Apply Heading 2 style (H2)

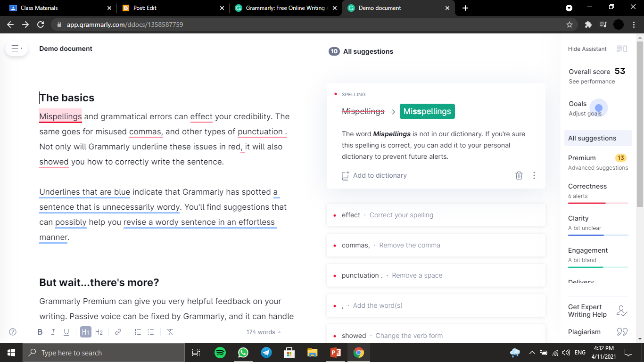[99, 332]
